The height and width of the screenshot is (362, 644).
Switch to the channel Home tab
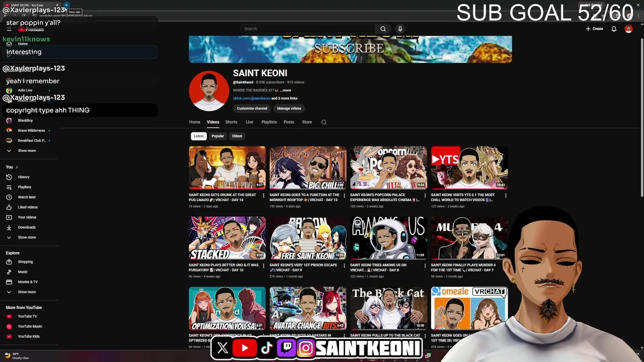pos(195,122)
